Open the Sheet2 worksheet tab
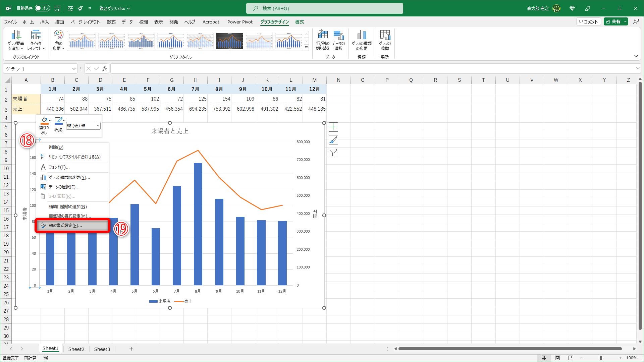 coord(76,349)
